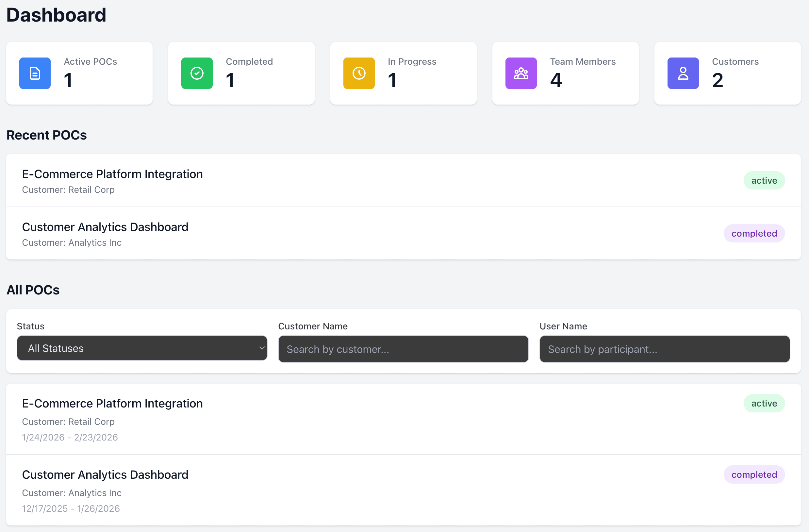Viewport: 809px width, 532px height.
Task: Click the Search by customer input field
Action: point(403,349)
